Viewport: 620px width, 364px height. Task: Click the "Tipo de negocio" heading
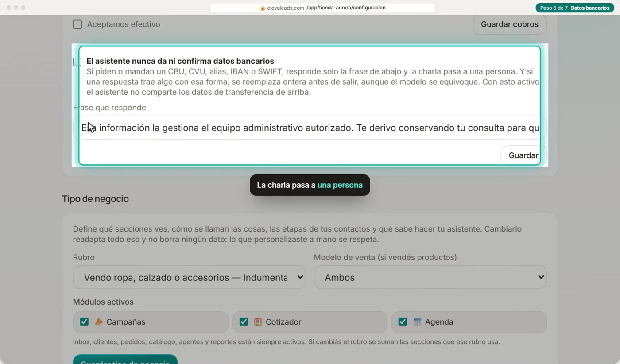click(x=95, y=199)
